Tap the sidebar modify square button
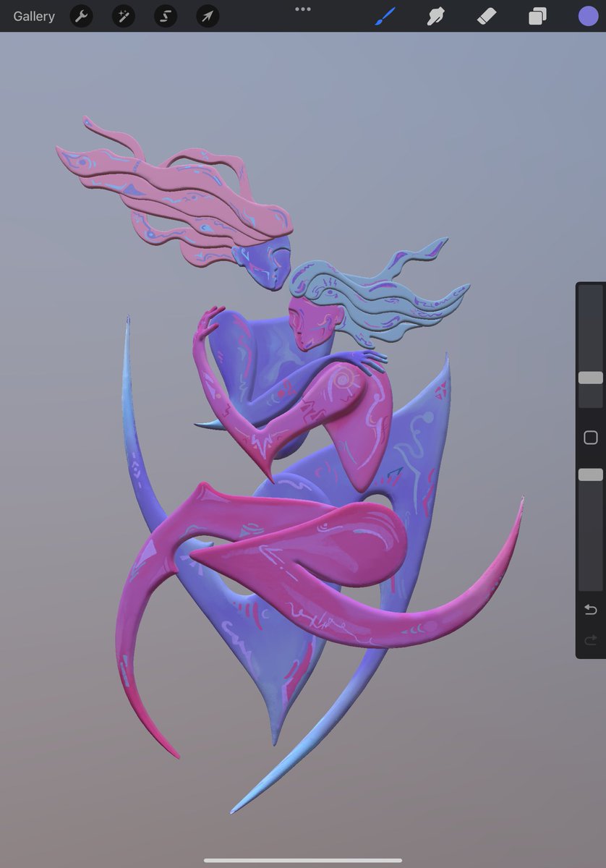This screenshot has width=606, height=868. point(590,438)
